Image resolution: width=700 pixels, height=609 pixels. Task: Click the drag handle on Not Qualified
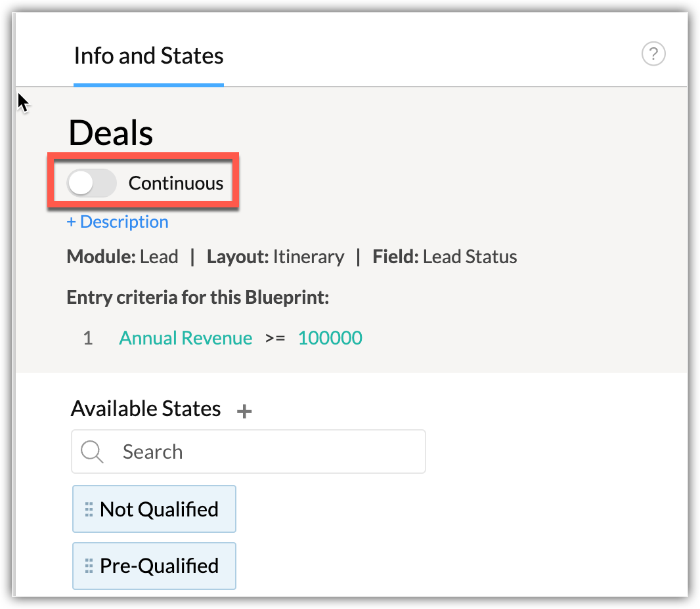[89, 509]
